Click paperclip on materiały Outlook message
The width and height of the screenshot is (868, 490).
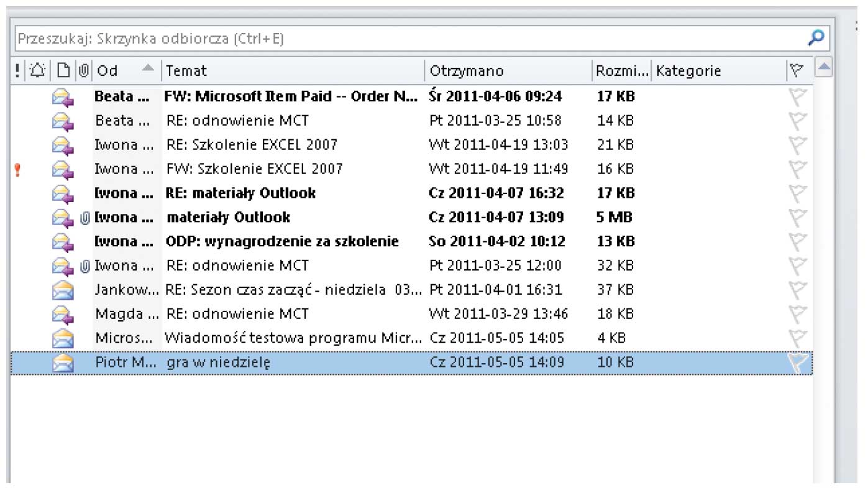coord(85,218)
